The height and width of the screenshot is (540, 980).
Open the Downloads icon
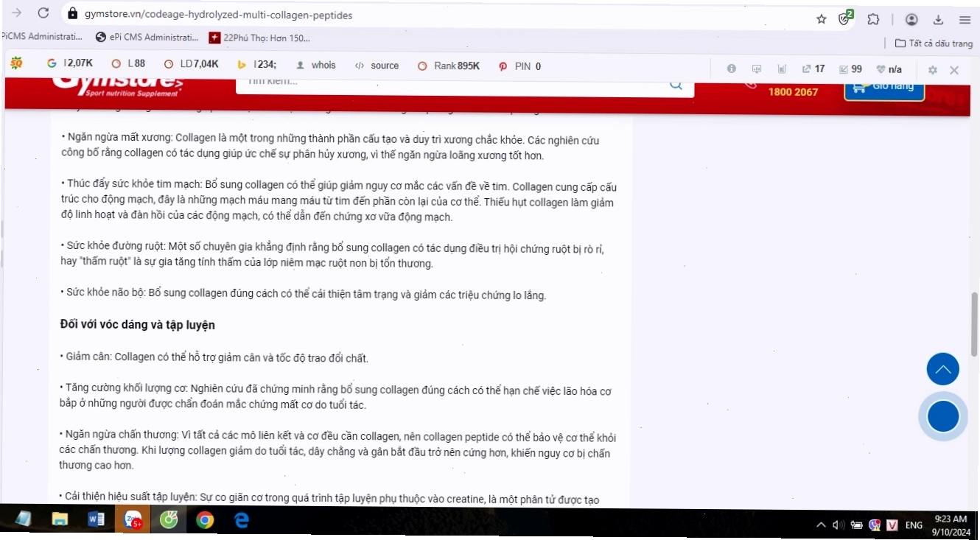click(x=938, y=19)
